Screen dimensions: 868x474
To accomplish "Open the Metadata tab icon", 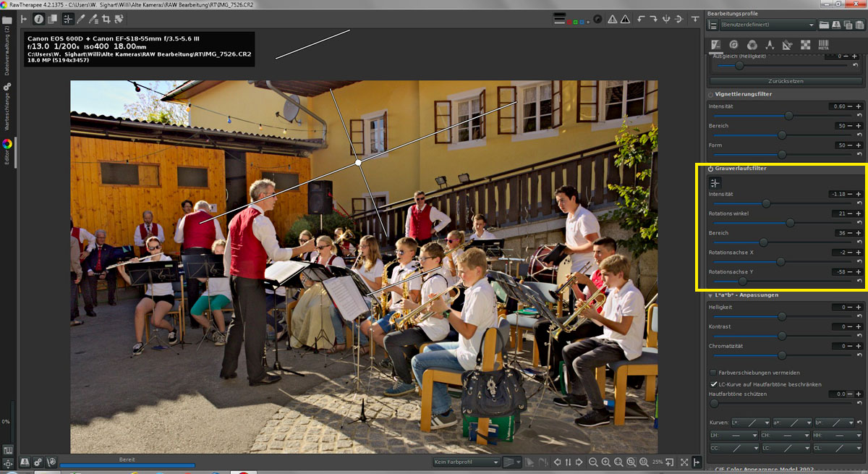I will (x=823, y=45).
